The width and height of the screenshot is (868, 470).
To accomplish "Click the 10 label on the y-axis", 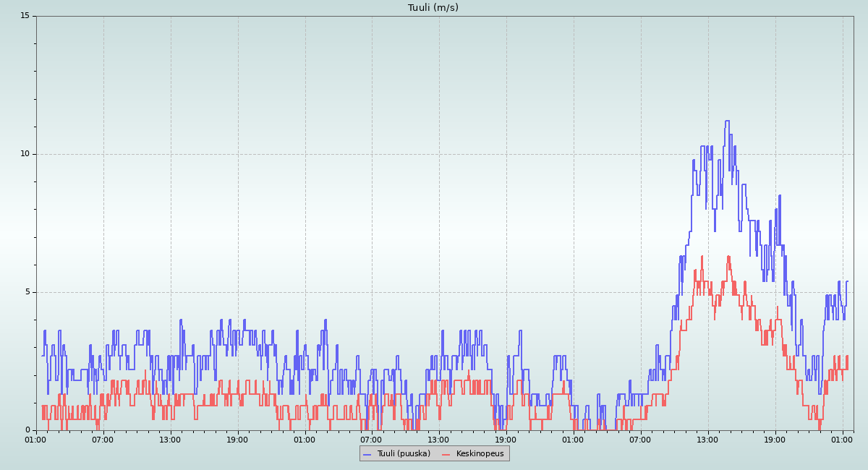I will point(25,154).
